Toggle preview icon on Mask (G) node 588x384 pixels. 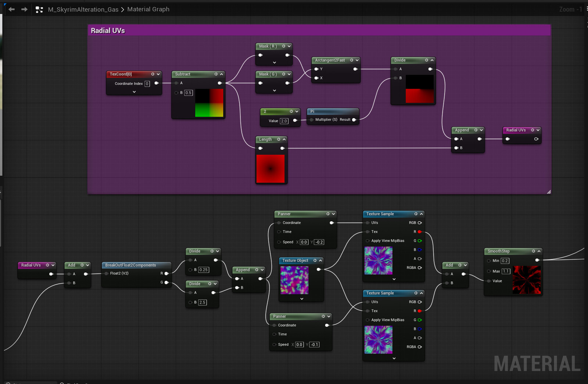tap(284, 74)
